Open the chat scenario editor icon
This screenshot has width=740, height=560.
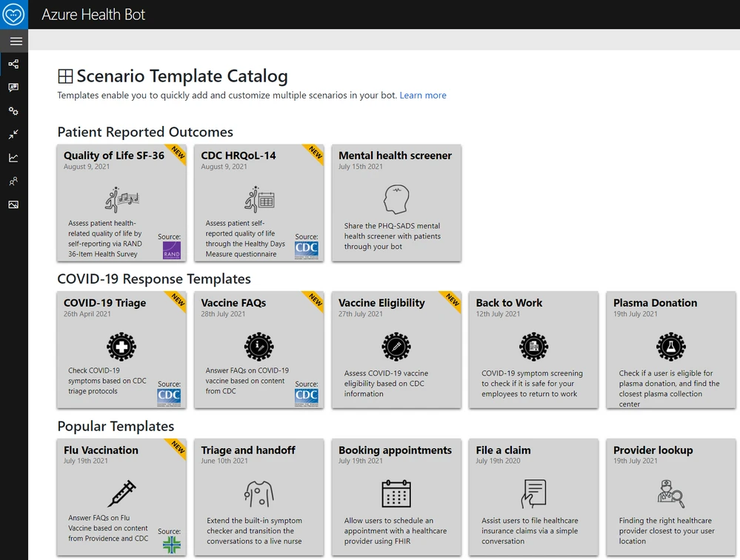point(14,87)
